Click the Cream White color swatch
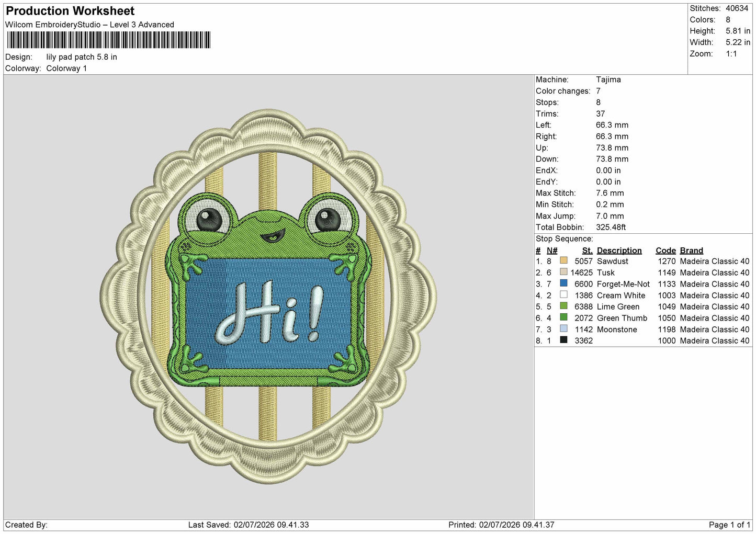 point(563,295)
